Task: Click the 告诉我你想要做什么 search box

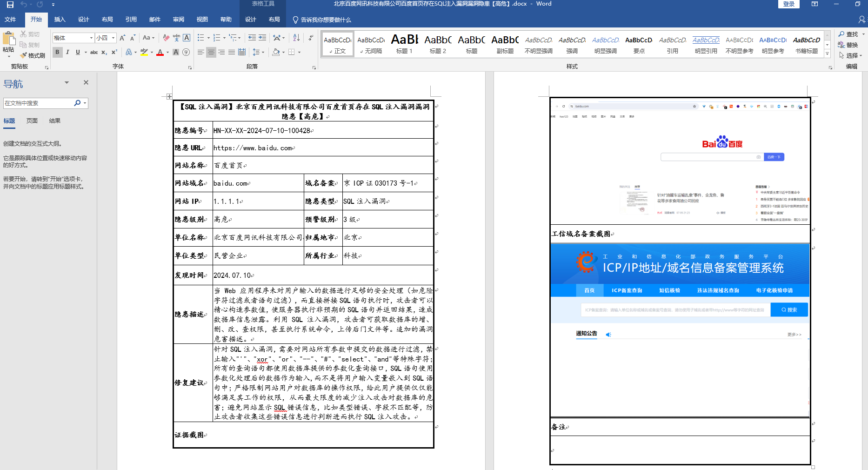Action: (x=321, y=20)
